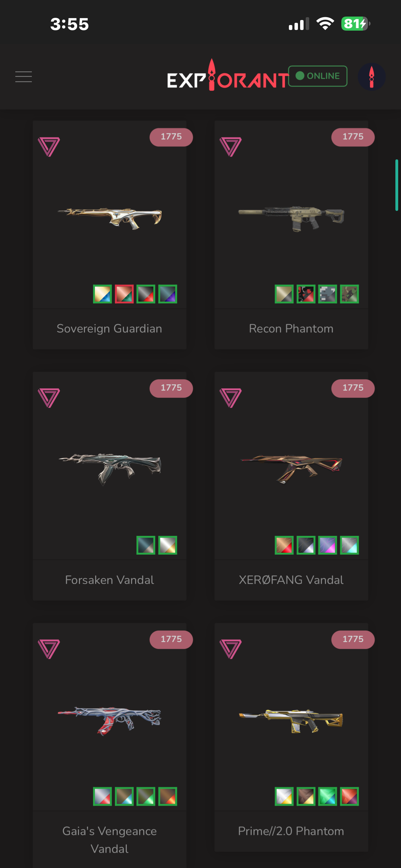Tap the 1775 price badge on the Sovereign Guardian card

[x=171, y=137]
